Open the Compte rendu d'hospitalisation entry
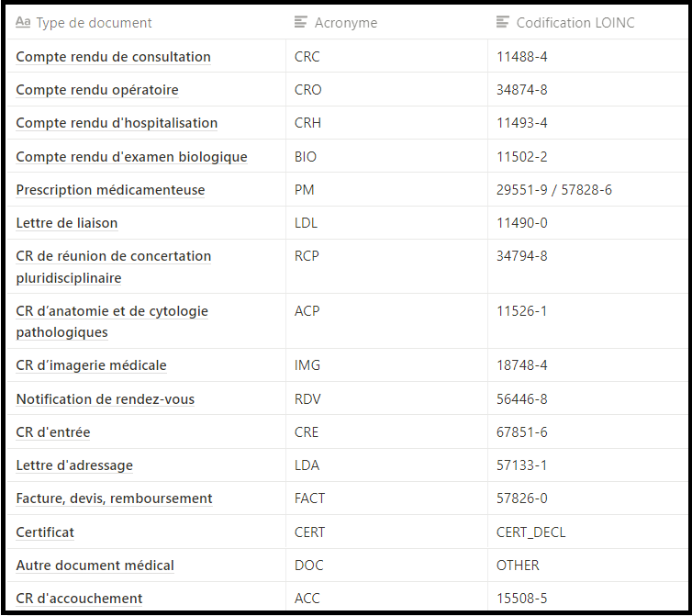The height and width of the screenshot is (616, 692). point(117,123)
